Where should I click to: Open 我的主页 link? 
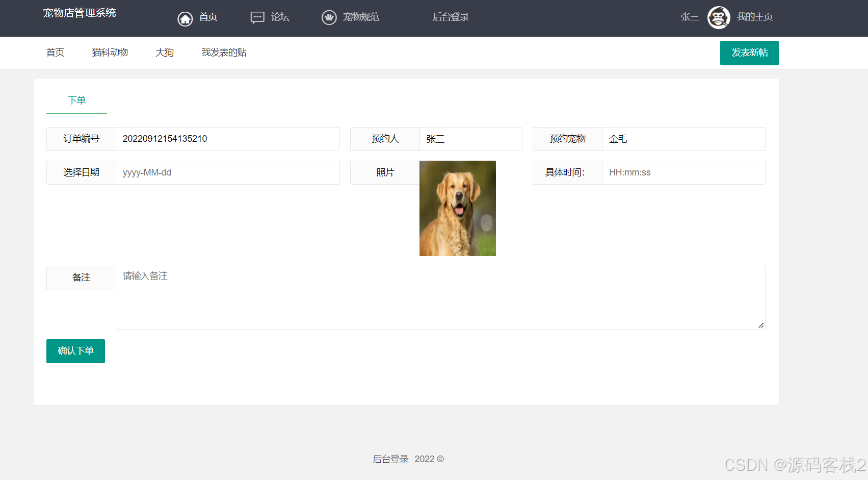(754, 17)
